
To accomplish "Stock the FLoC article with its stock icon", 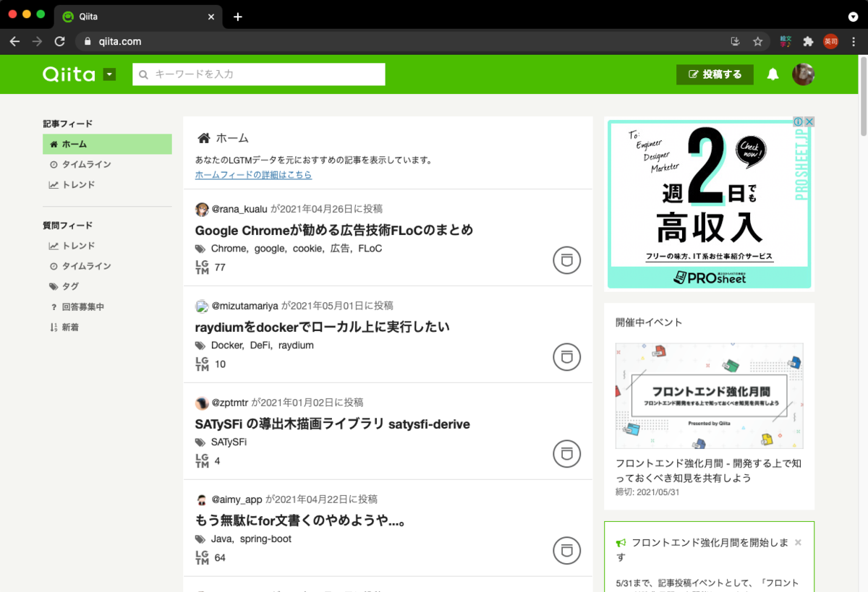I will (x=567, y=260).
